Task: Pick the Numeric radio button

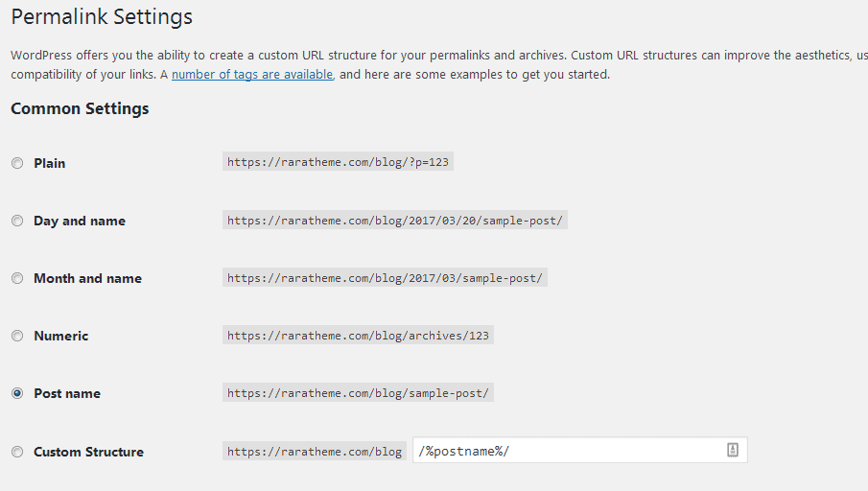Action: (17, 336)
